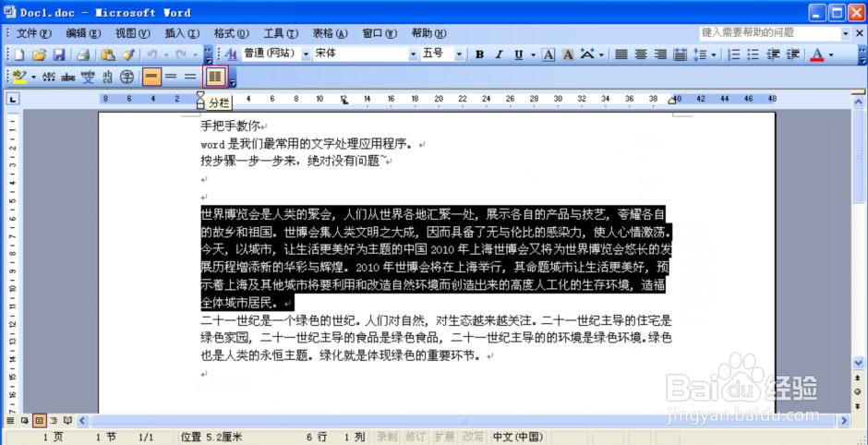Expand the undo history dropdown
The height and width of the screenshot is (445, 868).
(166, 54)
